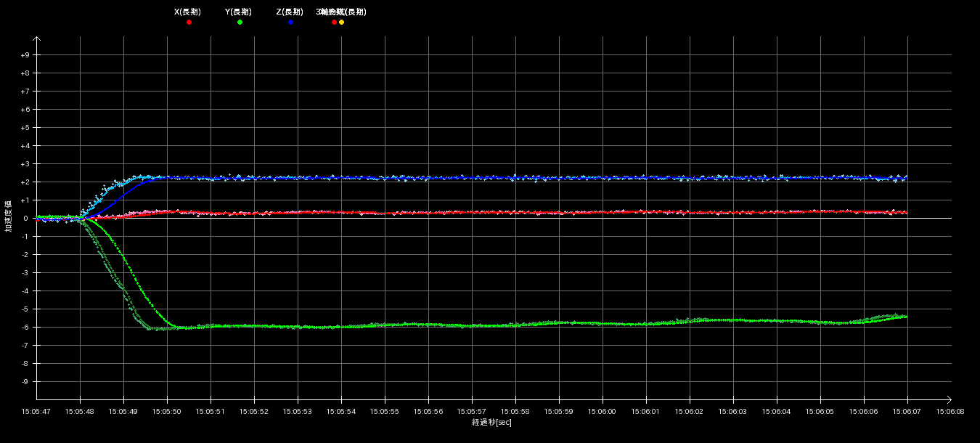980x443 pixels.
Task: Select the Y(長期) legend label
Action: 239,12
